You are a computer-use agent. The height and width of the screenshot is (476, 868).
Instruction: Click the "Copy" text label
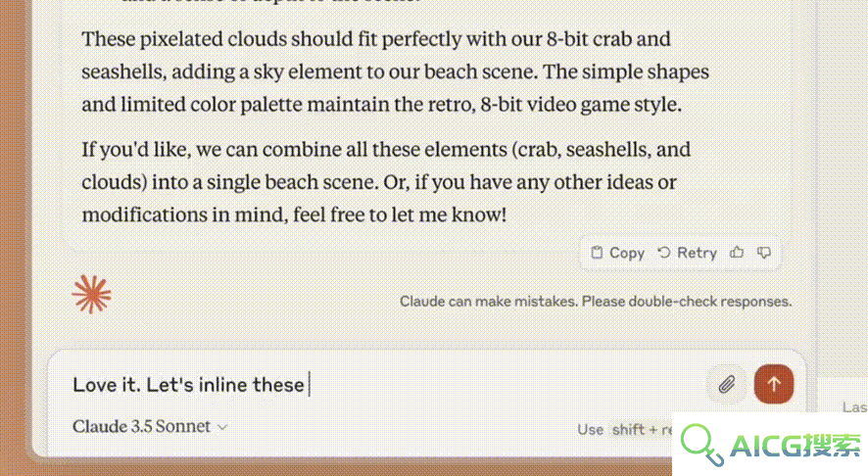627,253
